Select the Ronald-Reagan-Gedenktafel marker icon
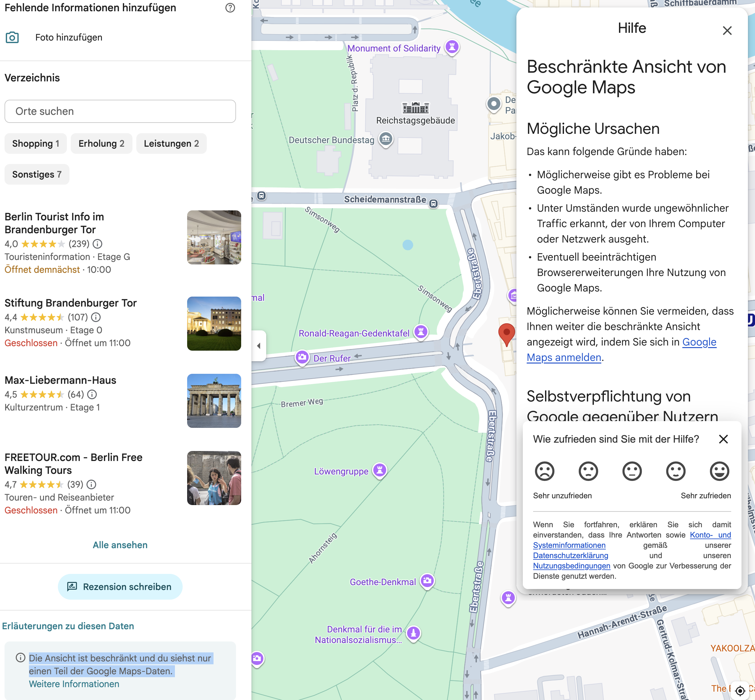The width and height of the screenshot is (755, 700). click(x=421, y=332)
